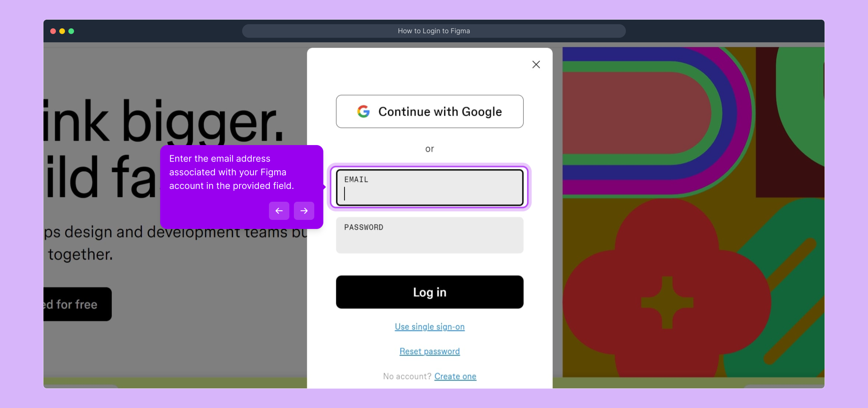Go to previous tutorial step arrow
The image size is (868, 408).
point(279,211)
